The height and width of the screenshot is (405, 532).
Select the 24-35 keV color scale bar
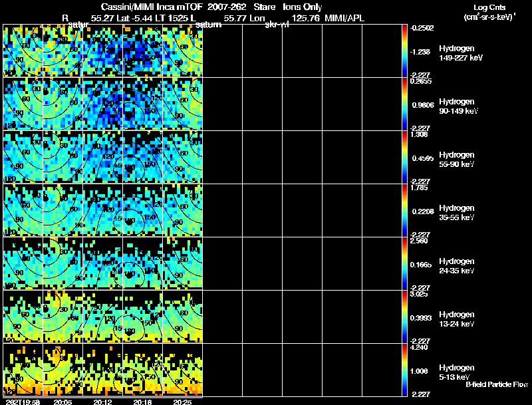(405, 263)
